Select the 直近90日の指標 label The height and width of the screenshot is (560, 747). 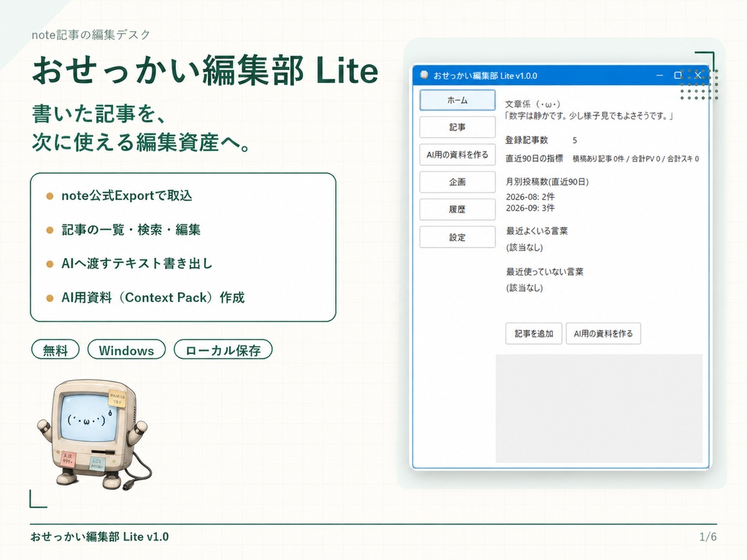click(x=534, y=158)
